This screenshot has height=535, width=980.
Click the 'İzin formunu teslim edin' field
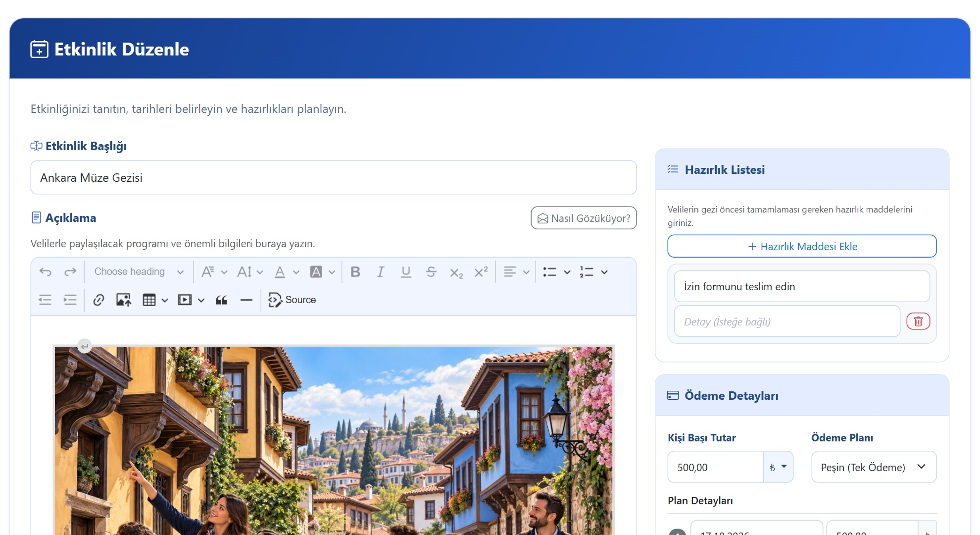[x=802, y=286]
